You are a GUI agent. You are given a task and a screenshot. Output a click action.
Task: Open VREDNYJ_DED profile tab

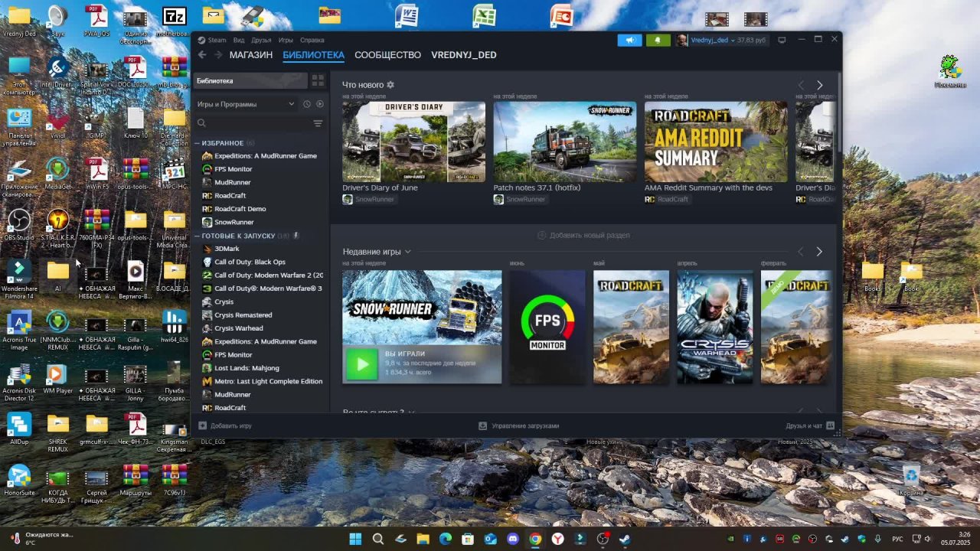click(x=464, y=55)
